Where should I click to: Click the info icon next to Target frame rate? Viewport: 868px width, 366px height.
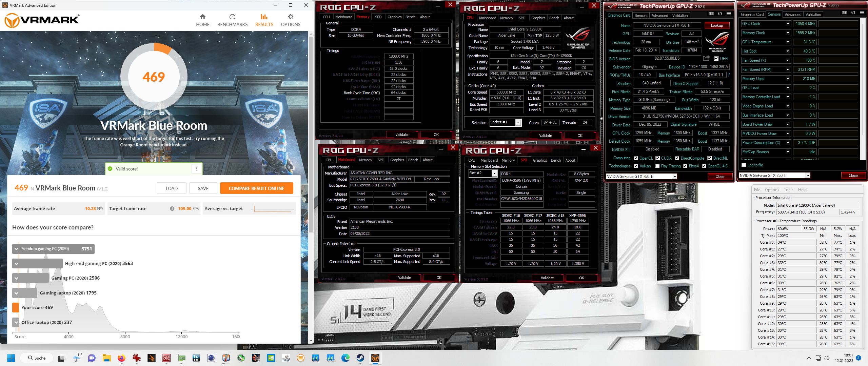point(172,209)
